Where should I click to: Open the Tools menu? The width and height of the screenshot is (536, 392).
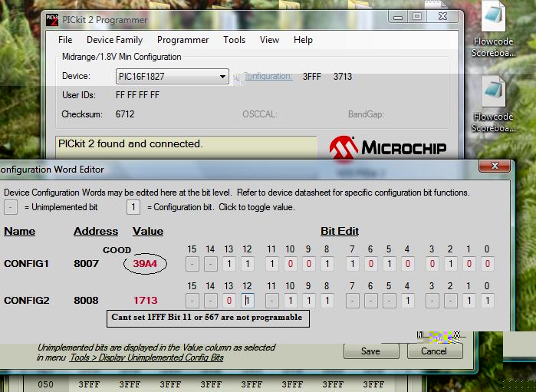pyautogui.click(x=235, y=40)
